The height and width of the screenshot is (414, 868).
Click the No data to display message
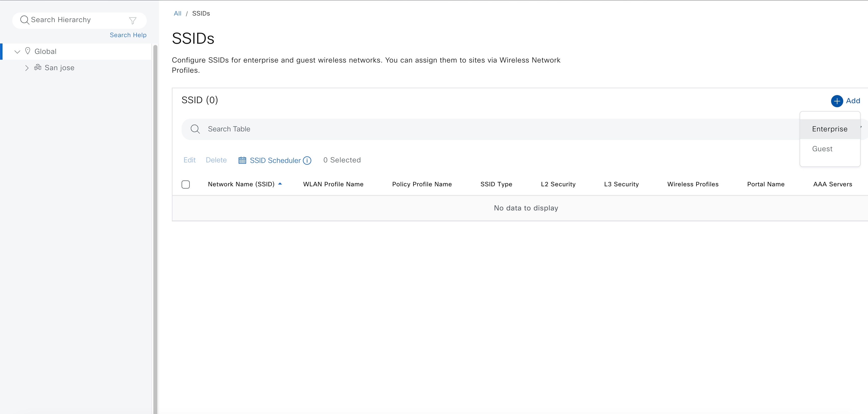tap(526, 208)
